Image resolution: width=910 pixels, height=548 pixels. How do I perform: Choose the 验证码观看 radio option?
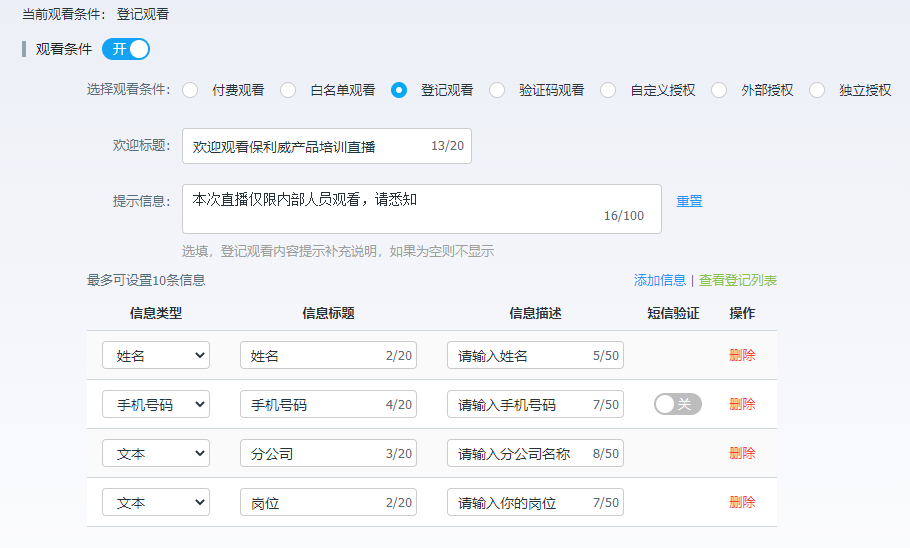coord(497,90)
